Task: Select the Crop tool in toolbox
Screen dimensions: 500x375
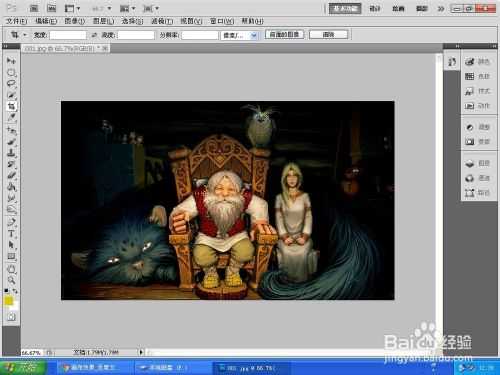Action: pos(12,106)
